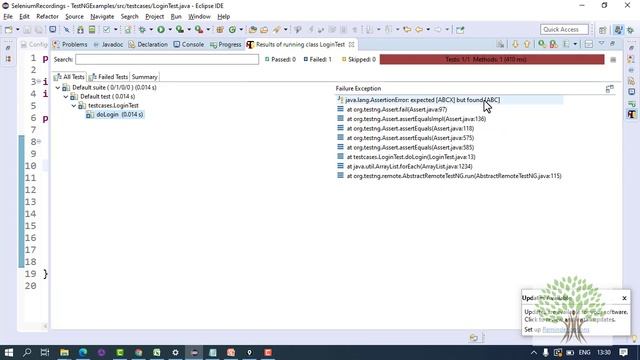Viewport: 640px width, 360px height.
Task: Open the Declaration tab
Action: coord(148,44)
